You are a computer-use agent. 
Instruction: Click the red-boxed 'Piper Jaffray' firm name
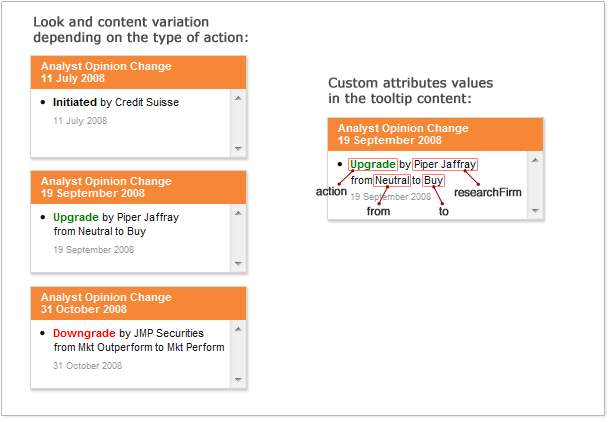[445, 165]
